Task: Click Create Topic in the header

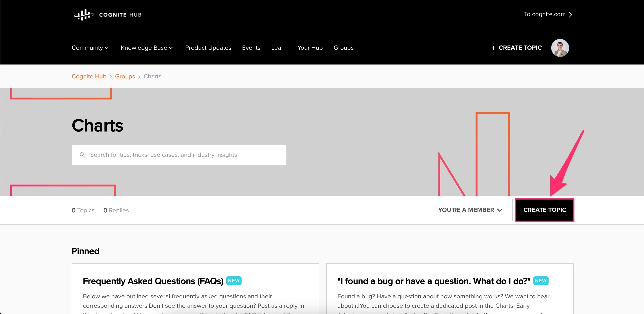Action: pyautogui.click(x=516, y=48)
